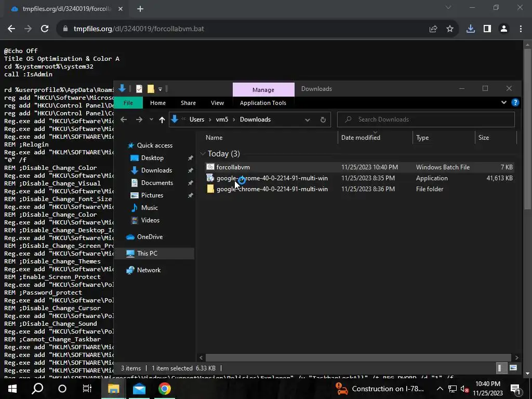This screenshot has width=532, height=399.
Task: Open Downloads in the navigation pane
Action: coord(156,170)
